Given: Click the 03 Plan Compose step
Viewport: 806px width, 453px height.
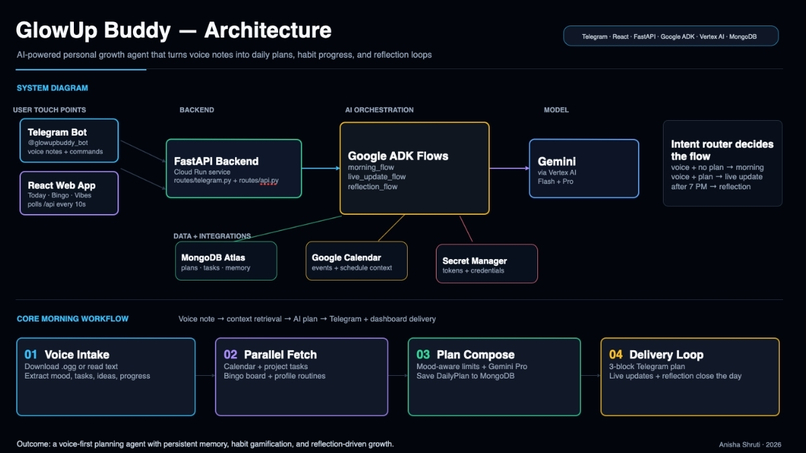Looking at the screenshot, I should pyautogui.click(x=494, y=376).
